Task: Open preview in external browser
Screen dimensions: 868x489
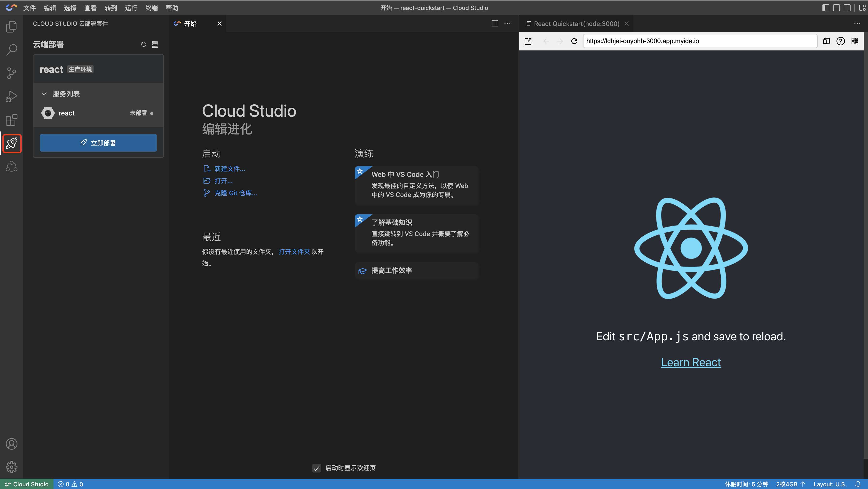Action: tap(528, 41)
